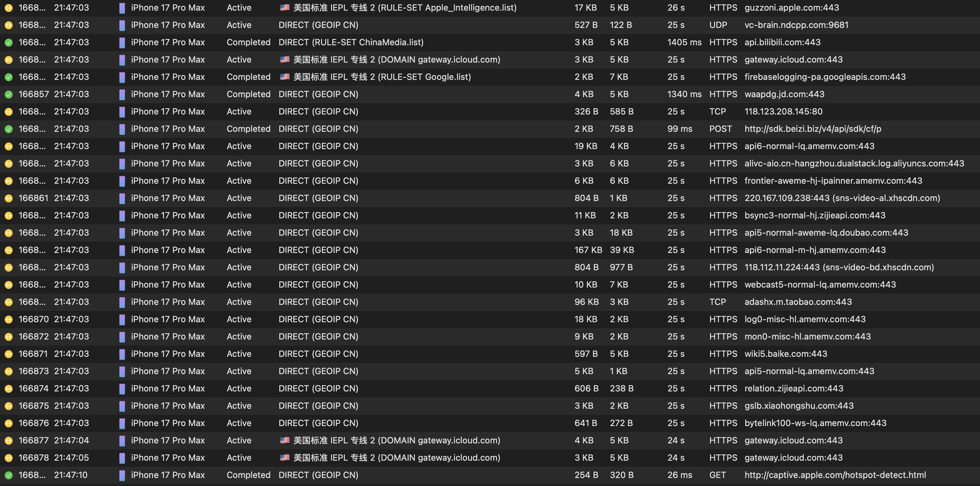Click yellow active status icon on guzzoni.apple.com row
The image size is (980, 486).
[8, 8]
